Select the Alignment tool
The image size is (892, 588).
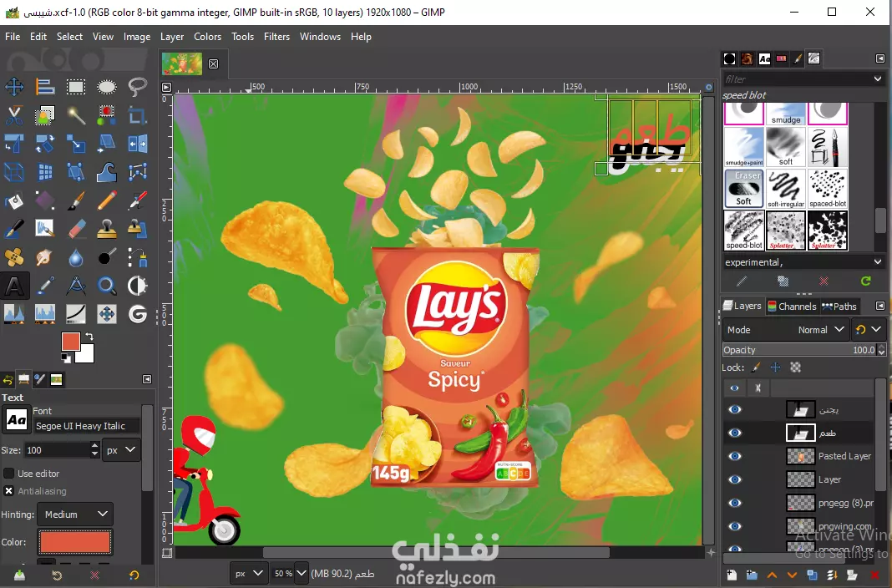tap(45, 86)
